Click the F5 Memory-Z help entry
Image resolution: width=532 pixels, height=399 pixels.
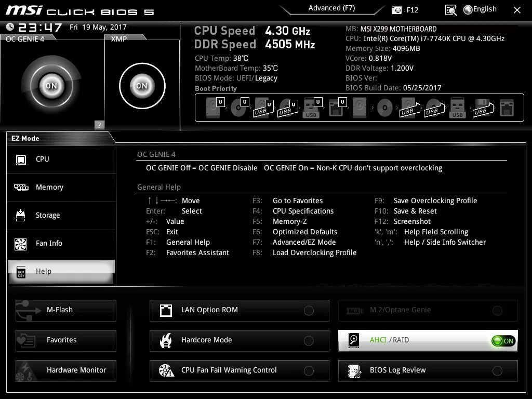[280, 221]
